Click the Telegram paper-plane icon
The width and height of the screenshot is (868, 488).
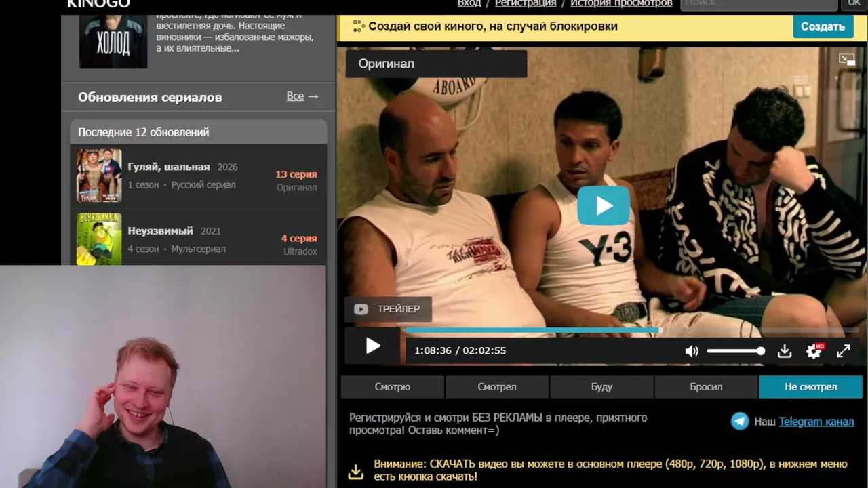point(740,421)
